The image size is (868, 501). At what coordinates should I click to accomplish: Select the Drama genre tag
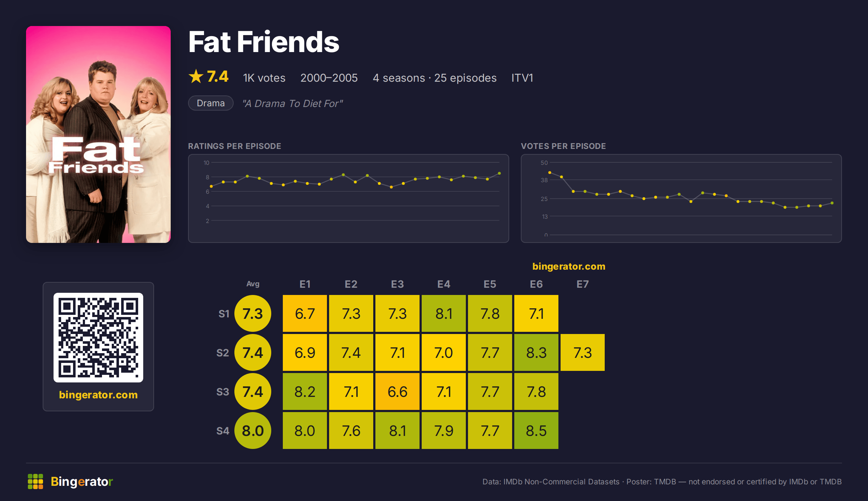(x=211, y=103)
